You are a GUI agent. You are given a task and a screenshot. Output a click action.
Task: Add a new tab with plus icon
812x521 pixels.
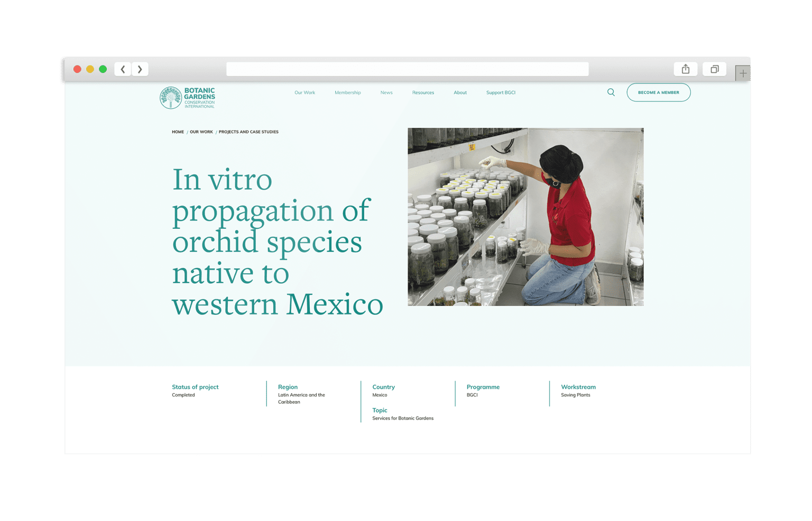pyautogui.click(x=743, y=73)
